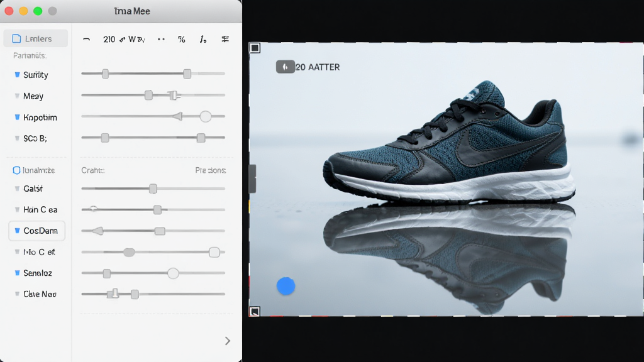Toggle the Kopotim marker
This screenshot has width=644, height=362.
coord(17,118)
